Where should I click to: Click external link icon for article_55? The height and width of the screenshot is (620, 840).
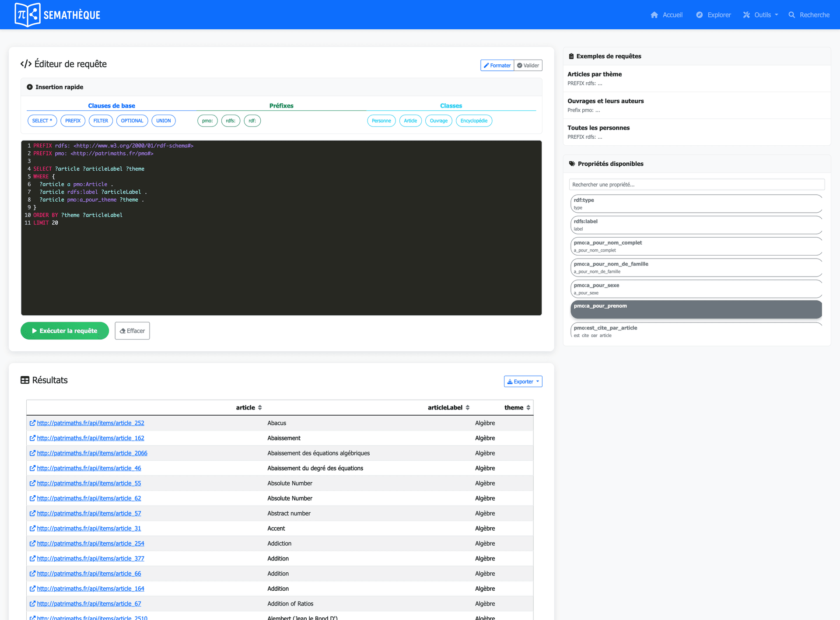coord(32,483)
